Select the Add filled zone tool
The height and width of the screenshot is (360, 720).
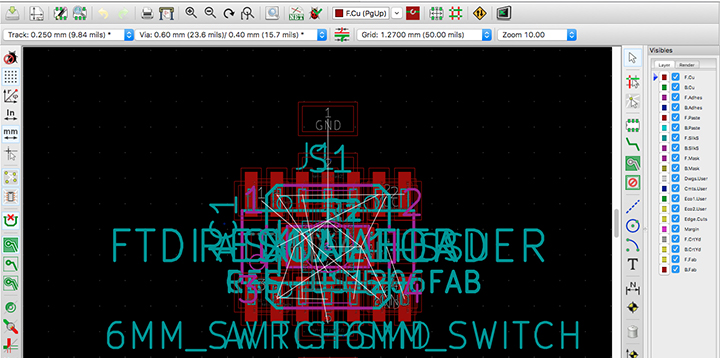tap(633, 163)
